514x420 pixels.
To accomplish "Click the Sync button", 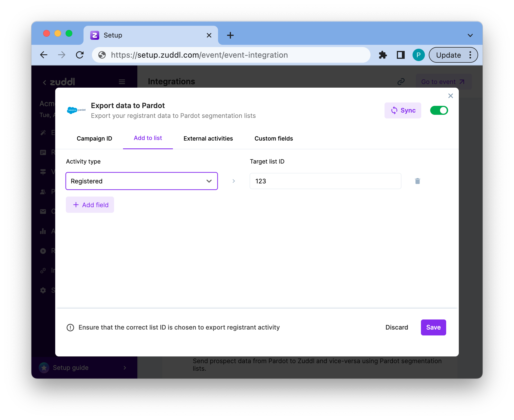I will (x=403, y=110).
